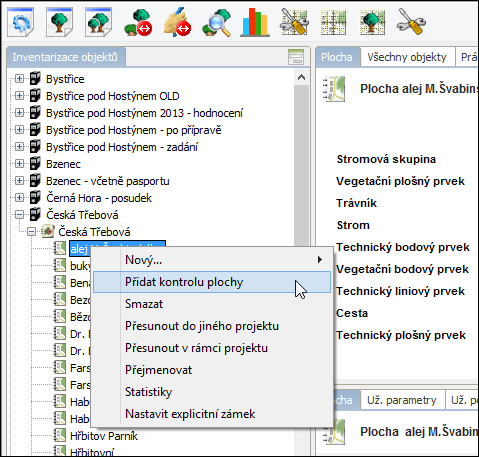The image size is (479, 457).
Task: Click Vegetační plošný prvek label
Action: (x=400, y=181)
